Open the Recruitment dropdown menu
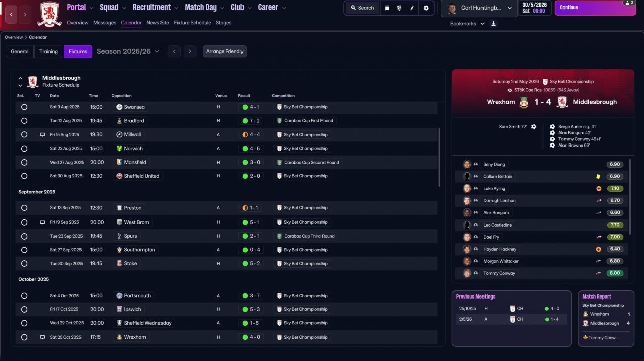The height and width of the screenshot is (361, 644). (x=155, y=7)
